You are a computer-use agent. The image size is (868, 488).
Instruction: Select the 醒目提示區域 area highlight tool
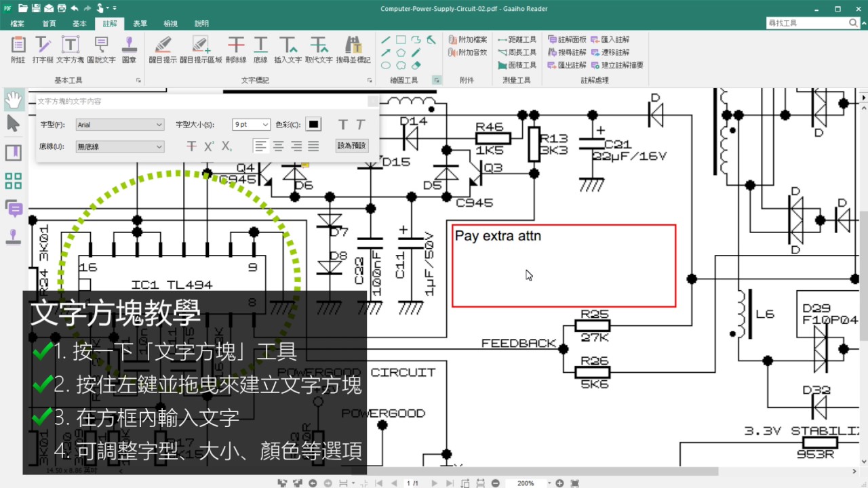point(201,49)
